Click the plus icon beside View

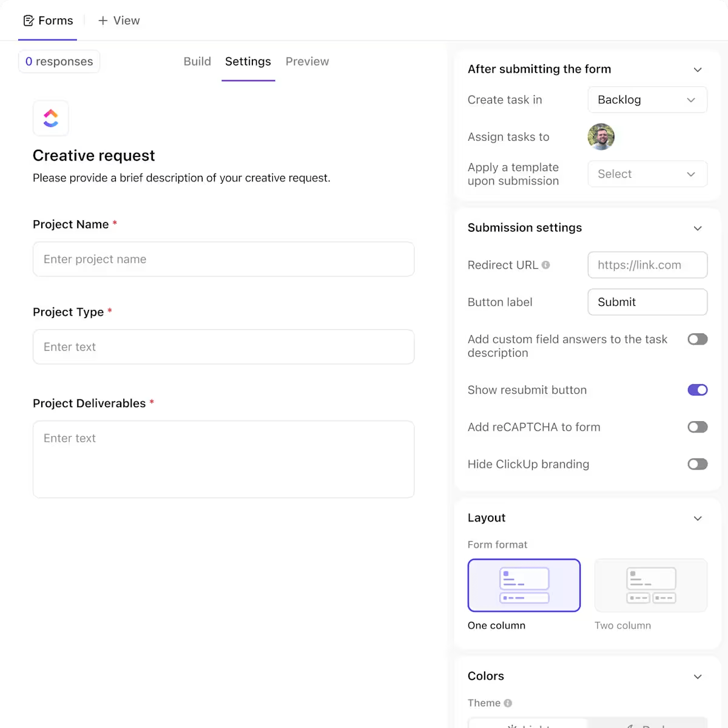102,20
